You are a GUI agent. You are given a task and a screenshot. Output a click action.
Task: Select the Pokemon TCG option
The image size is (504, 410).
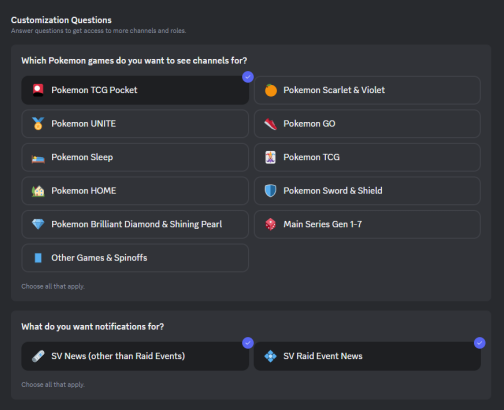coord(367,157)
